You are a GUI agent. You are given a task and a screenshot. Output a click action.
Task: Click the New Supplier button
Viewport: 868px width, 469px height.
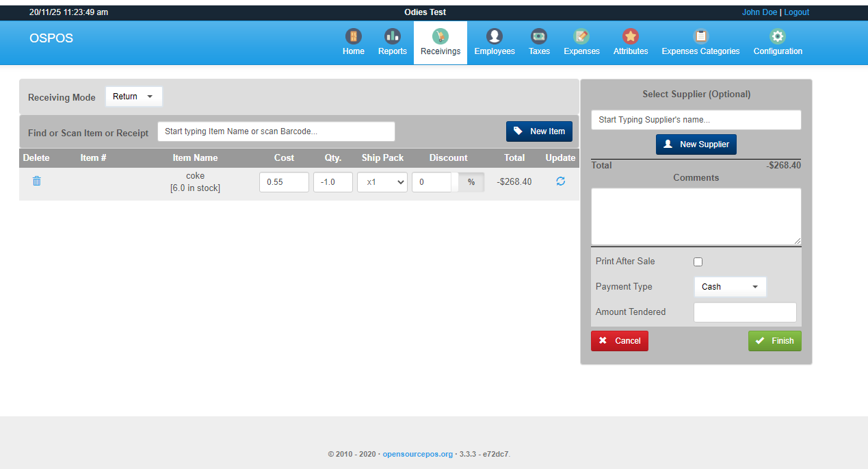point(696,144)
